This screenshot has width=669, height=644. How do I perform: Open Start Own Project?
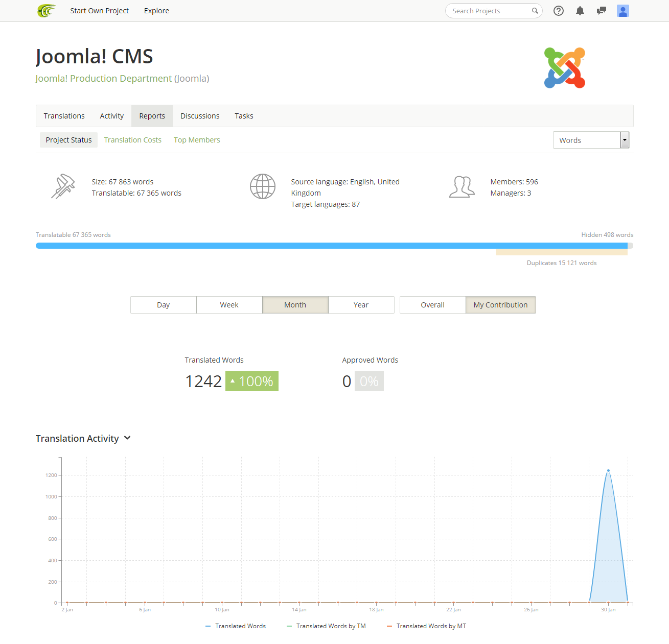click(99, 11)
